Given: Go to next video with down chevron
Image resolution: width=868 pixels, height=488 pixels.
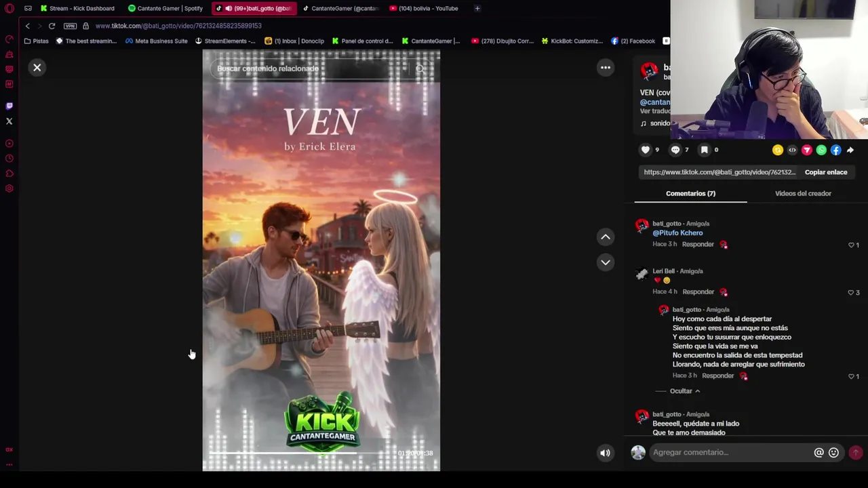Looking at the screenshot, I should (x=606, y=262).
